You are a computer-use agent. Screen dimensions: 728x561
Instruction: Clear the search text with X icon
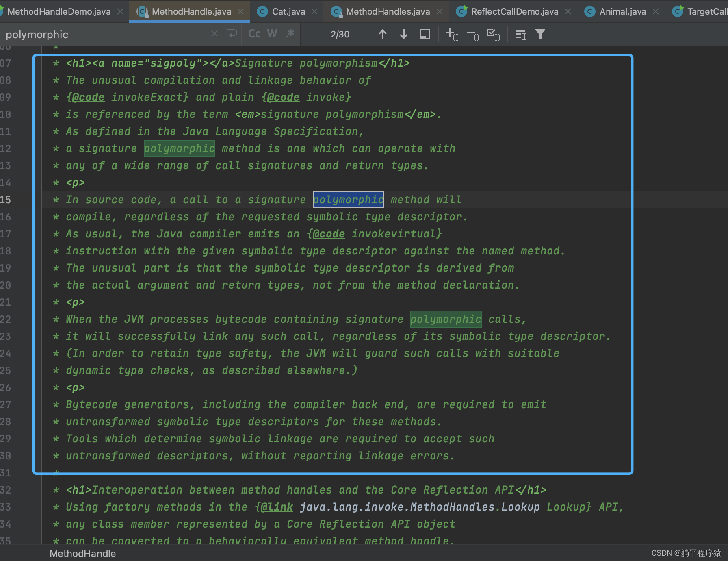(x=214, y=34)
